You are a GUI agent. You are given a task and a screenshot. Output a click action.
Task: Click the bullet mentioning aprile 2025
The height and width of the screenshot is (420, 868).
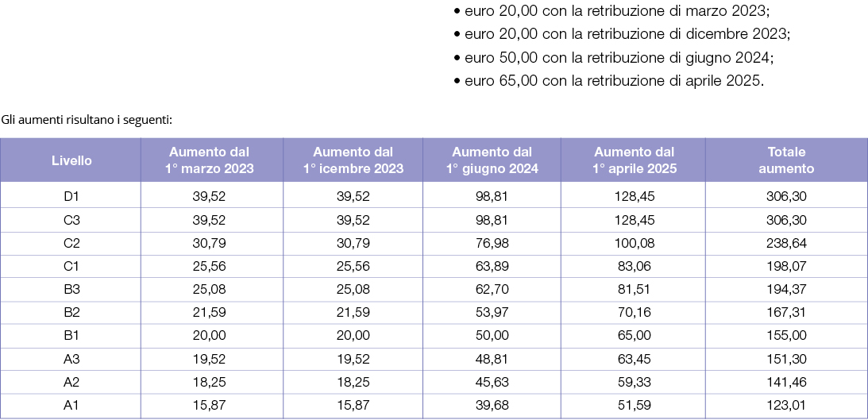[x=609, y=81]
